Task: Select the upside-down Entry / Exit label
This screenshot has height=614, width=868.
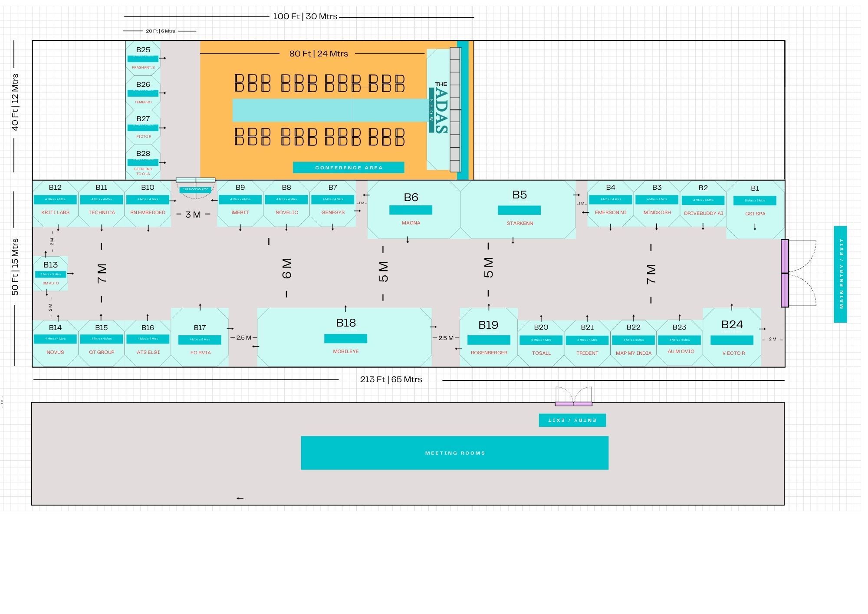Action: (572, 420)
